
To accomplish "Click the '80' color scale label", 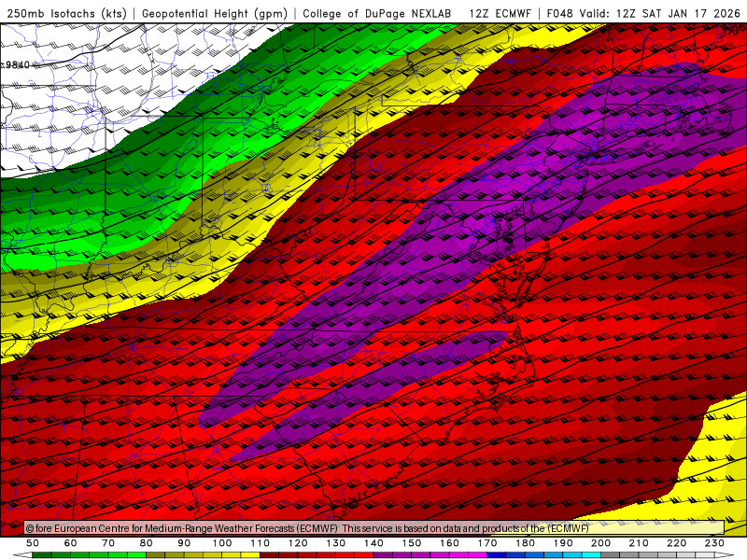I will (x=147, y=543).
